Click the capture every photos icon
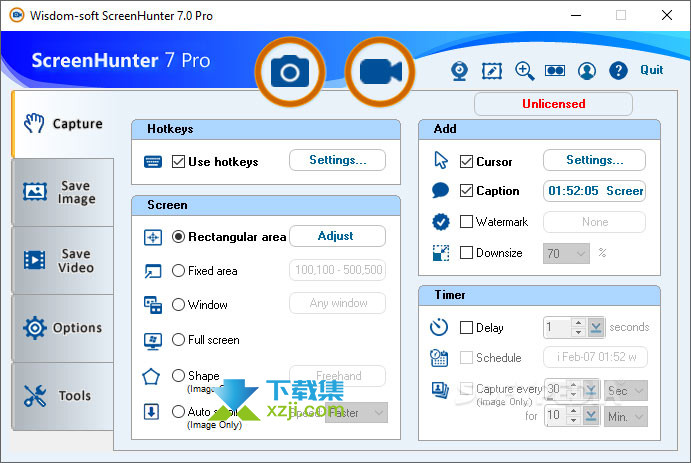 pos(440,389)
